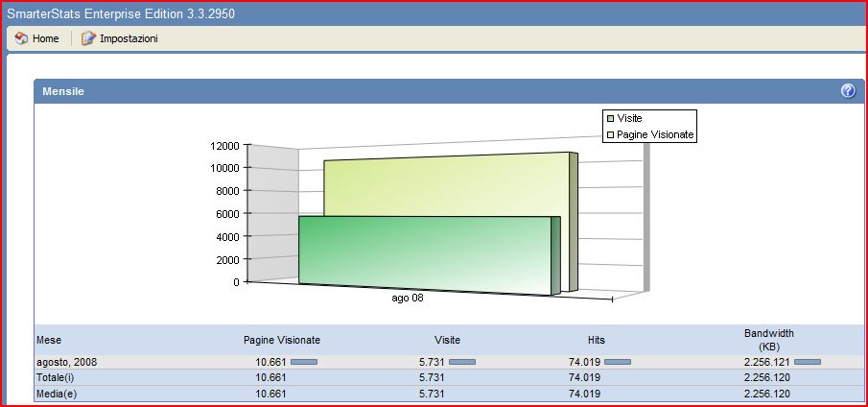Go to the Home toolbar label
This screenshot has height=407, width=868.
click(x=45, y=38)
